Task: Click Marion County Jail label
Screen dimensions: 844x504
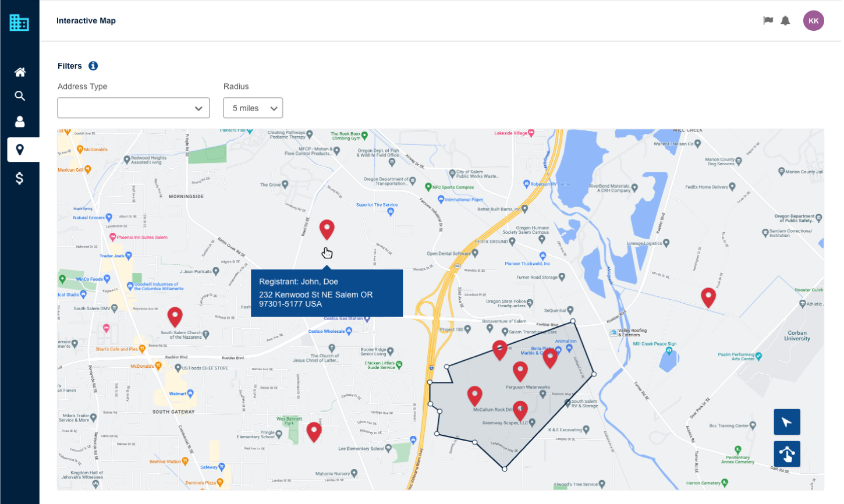Action: pos(804,172)
